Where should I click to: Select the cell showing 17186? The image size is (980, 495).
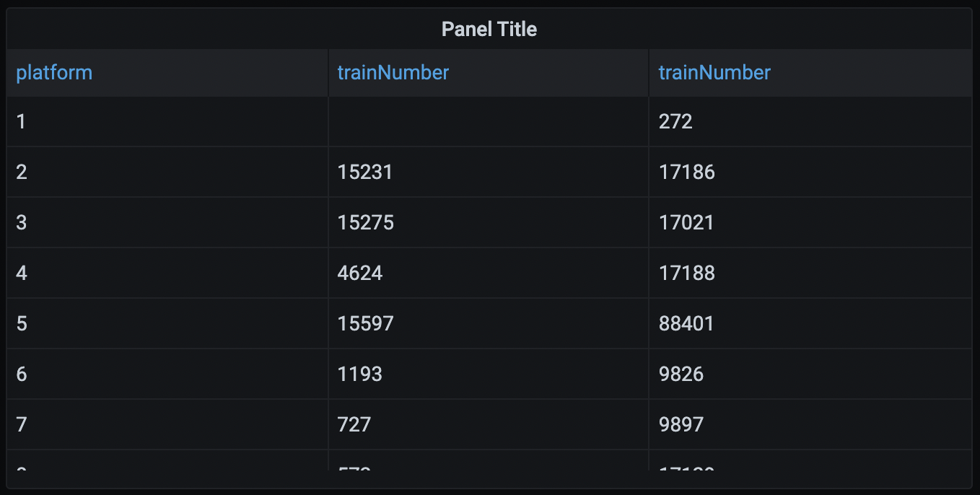pos(687,172)
